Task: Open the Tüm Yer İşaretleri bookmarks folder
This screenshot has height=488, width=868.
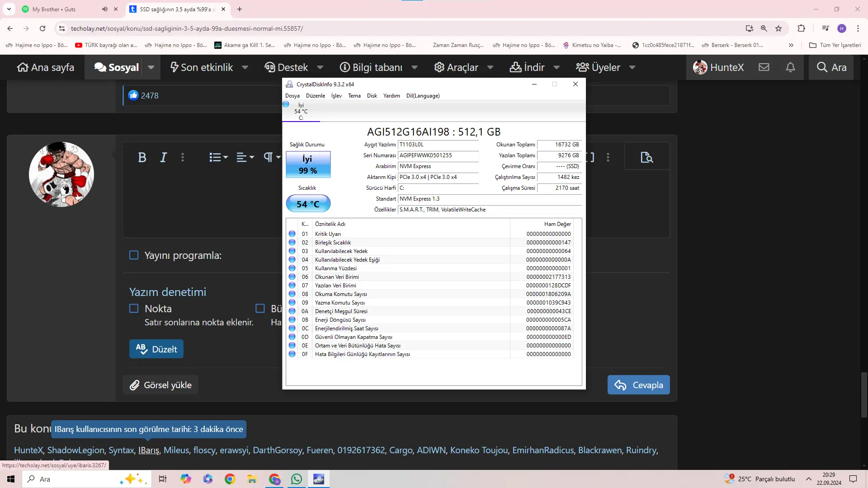Action: [x=835, y=45]
